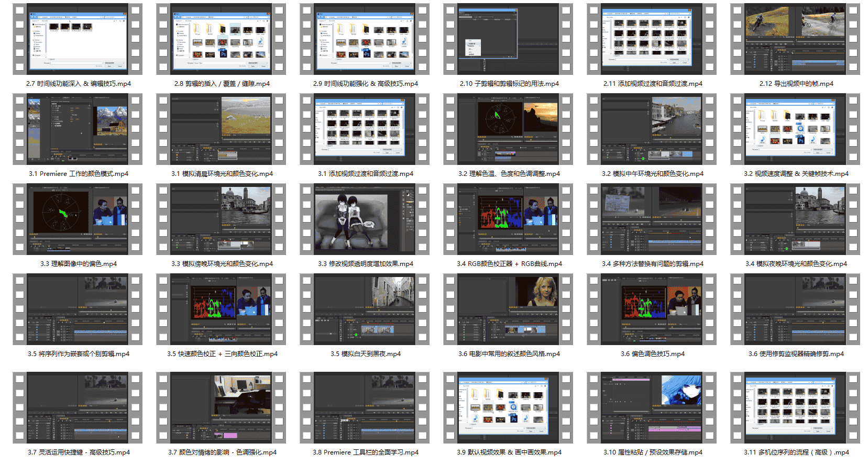The width and height of the screenshot is (868, 465).
Task: Select the 3.3 修改视频透明度 thumbnail
Action: pyautogui.click(x=365, y=219)
